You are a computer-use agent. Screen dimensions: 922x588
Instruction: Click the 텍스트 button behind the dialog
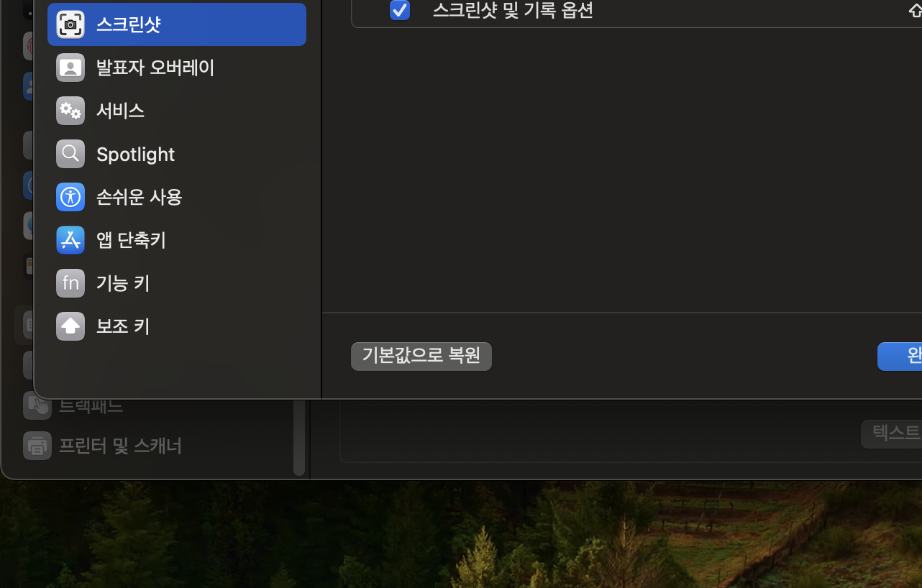click(x=892, y=433)
